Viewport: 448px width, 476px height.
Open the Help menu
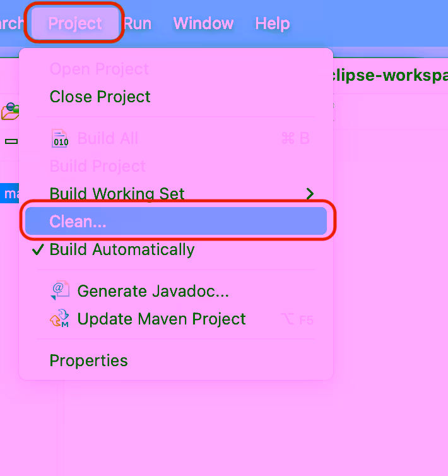[x=273, y=24]
